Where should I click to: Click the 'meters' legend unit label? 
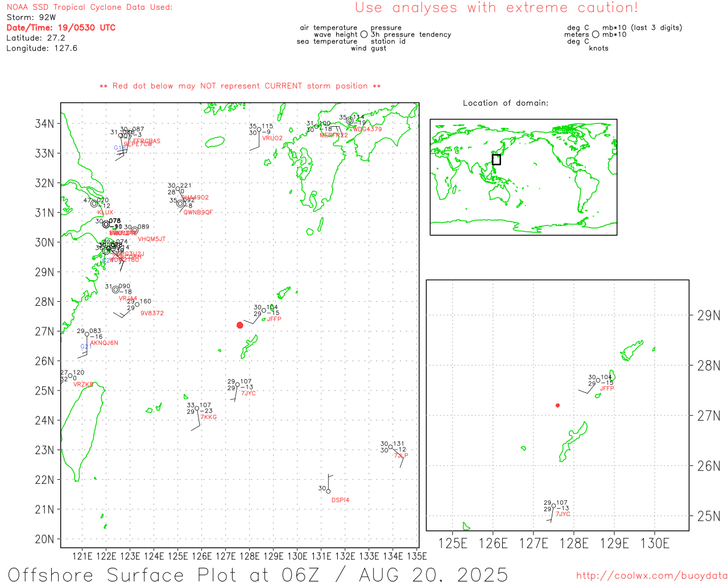[577, 35]
